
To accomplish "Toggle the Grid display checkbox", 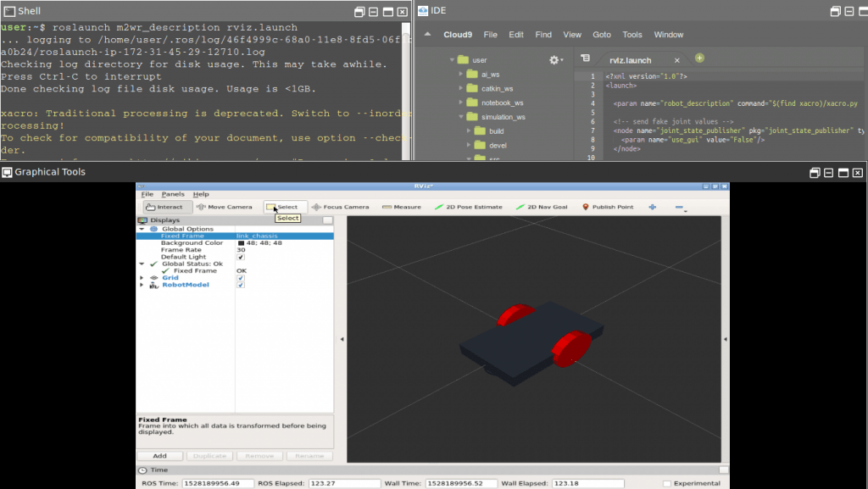I will click(240, 278).
